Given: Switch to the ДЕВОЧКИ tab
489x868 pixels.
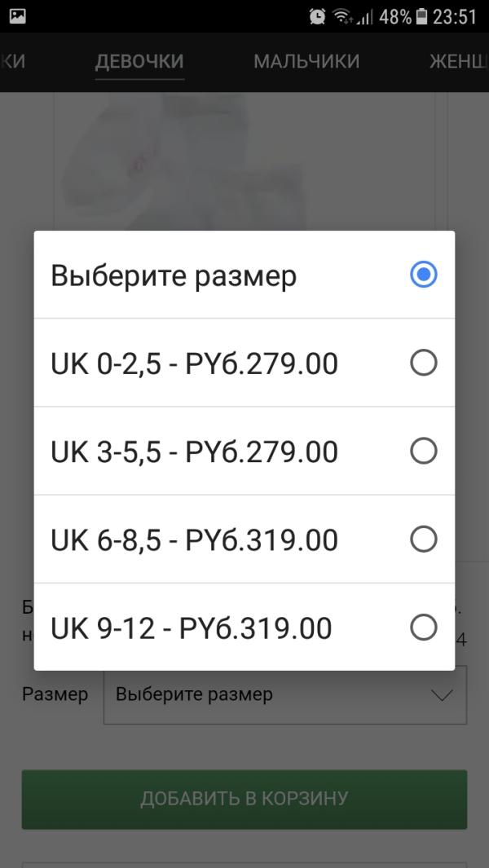Looking at the screenshot, I should point(139,61).
